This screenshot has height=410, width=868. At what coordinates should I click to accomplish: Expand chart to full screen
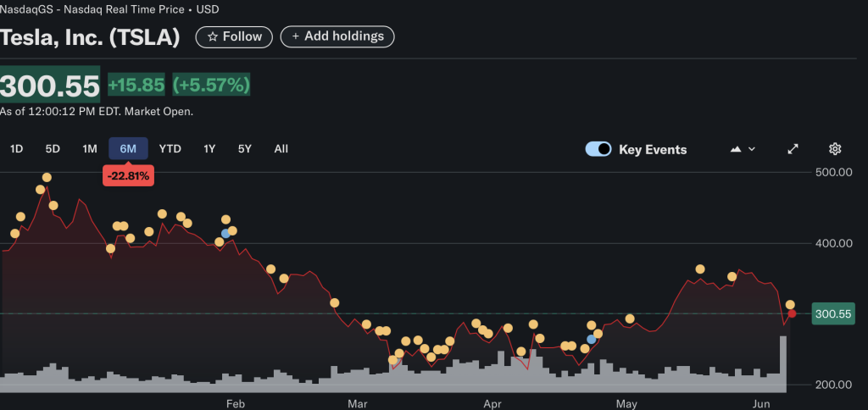pos(793,149)
